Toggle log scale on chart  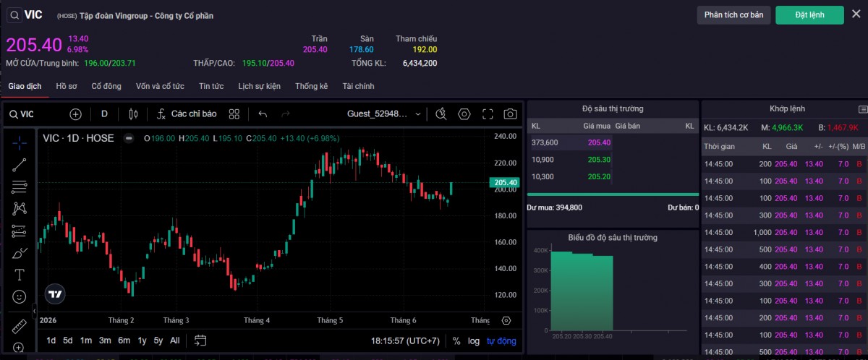(474, 340)
